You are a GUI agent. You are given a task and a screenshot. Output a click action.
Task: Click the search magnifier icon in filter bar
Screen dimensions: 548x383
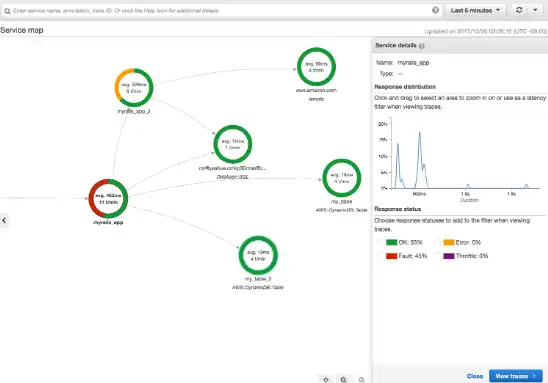point(7,11)
